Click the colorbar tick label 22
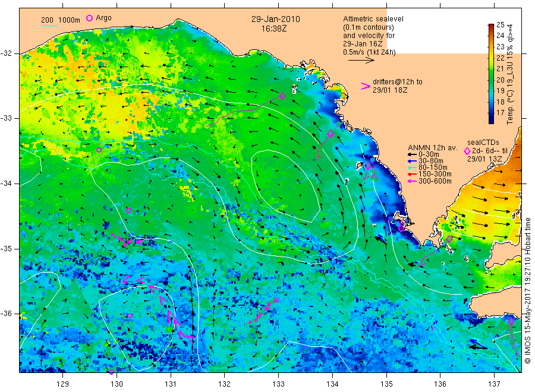Screen dimensions: 535x392 tap(500, 58)
